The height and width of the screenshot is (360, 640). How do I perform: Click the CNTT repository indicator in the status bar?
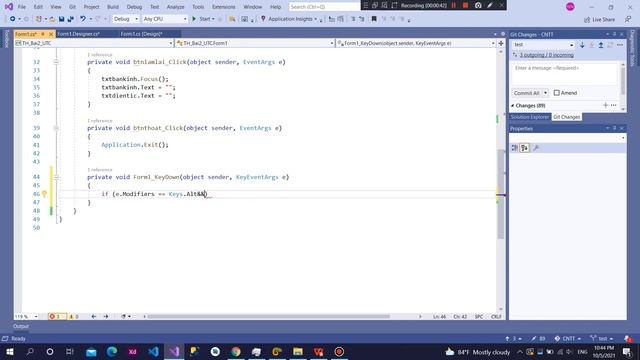[567, 338]
